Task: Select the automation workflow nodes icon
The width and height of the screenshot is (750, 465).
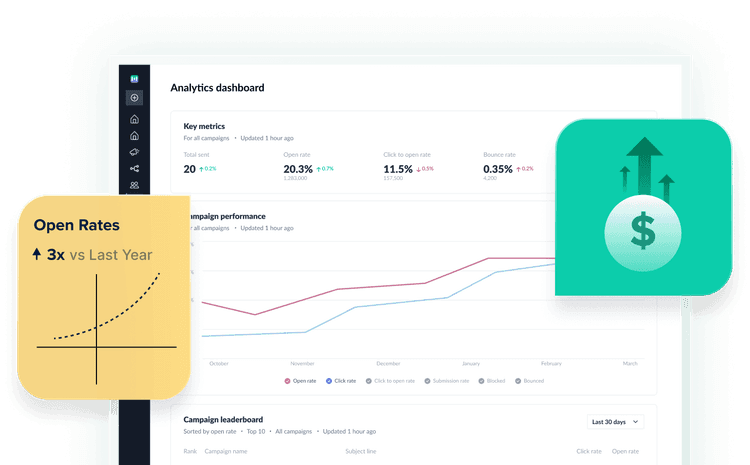Action: click(134, 169)
